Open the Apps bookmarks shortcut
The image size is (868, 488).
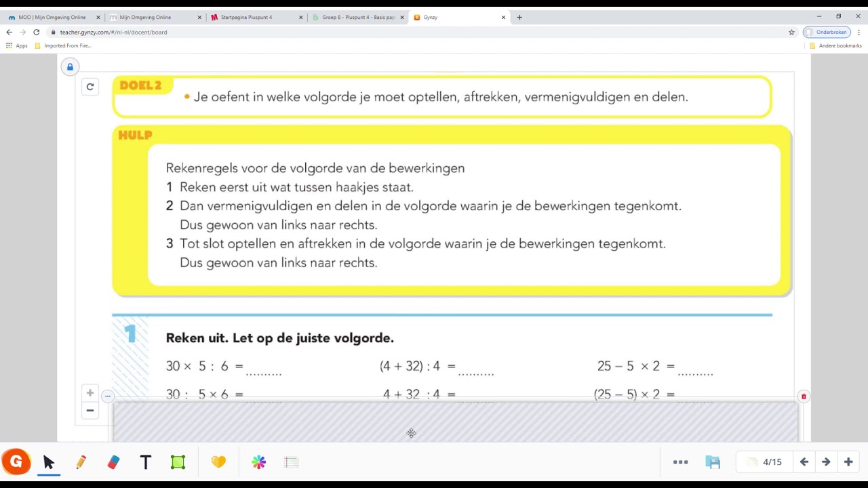click(x=17, y=45)
